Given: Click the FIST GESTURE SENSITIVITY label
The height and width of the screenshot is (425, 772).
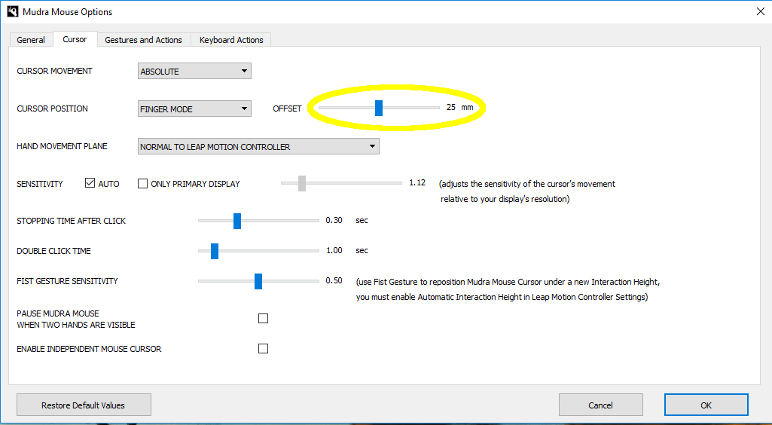Looking at the screenshot, I should (67, 281).
